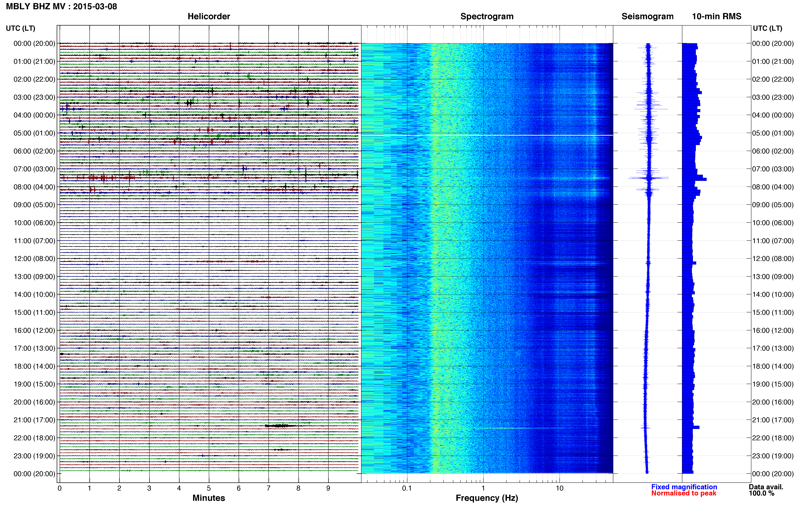This screenshot has width=812, height=508.
Task: Click left time label '08:00 (04:00)'
Action: (34, 187)
